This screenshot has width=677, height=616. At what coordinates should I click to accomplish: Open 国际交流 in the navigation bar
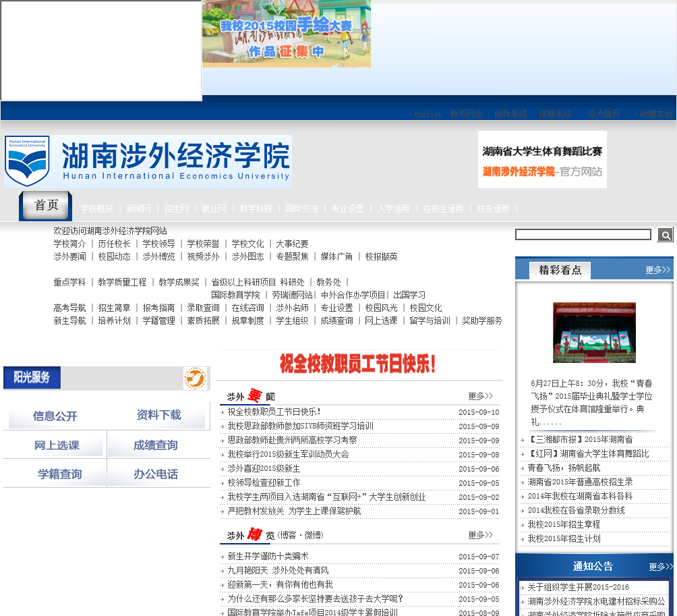click(x=301, y=209)
